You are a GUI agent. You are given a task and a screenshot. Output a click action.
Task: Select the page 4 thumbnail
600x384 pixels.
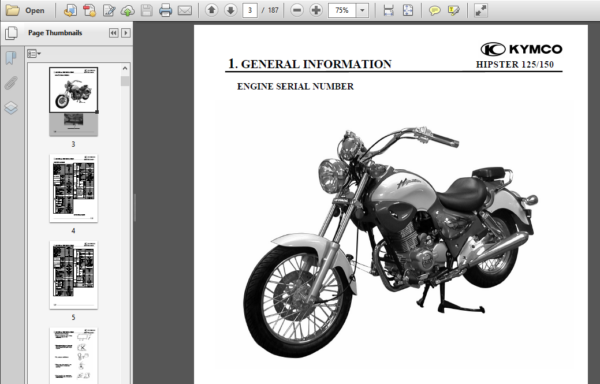[x=73, y=188]
